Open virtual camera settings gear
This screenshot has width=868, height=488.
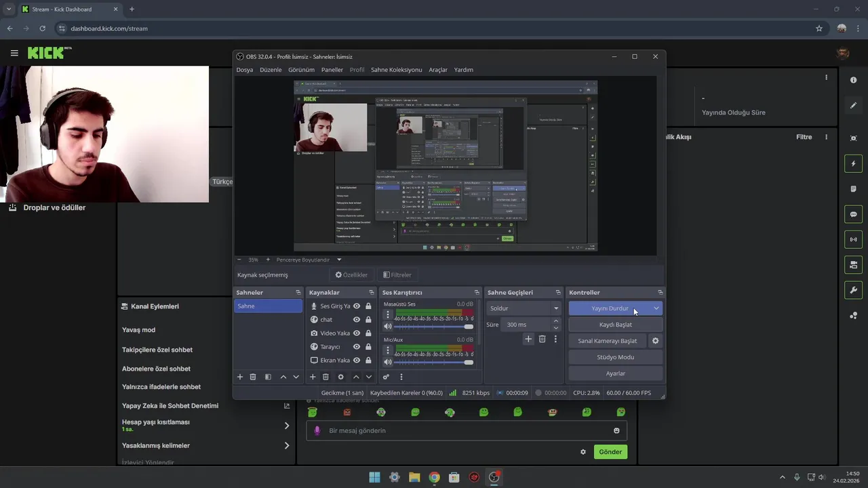[x=655, y=341]
